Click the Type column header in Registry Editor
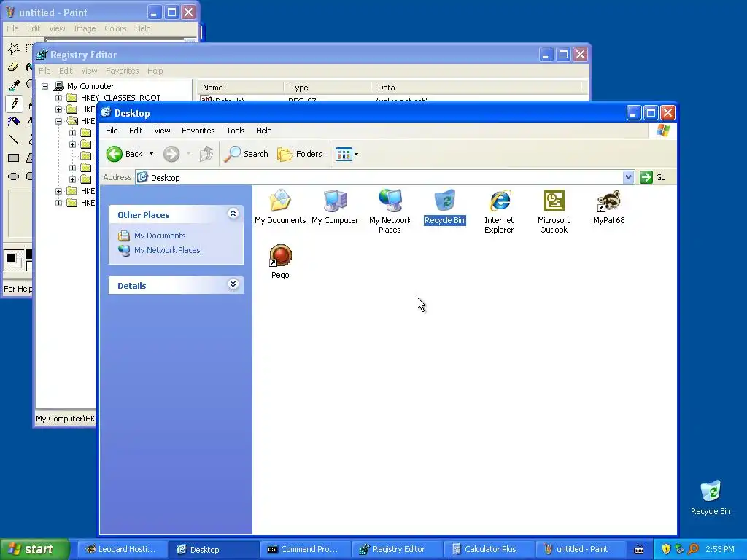This screenshot has width=747, height=560. (x=328, y=87)
